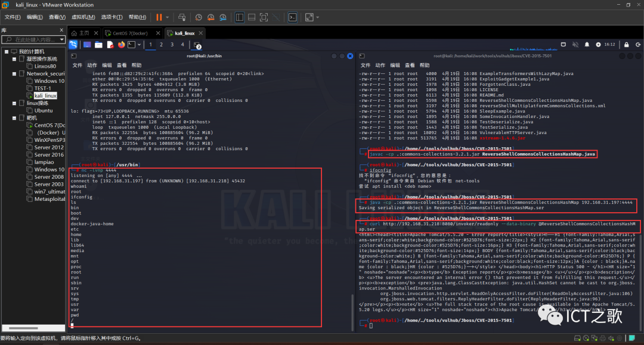
Task: Click the Kali log out icon
Action: click(638, 45)
